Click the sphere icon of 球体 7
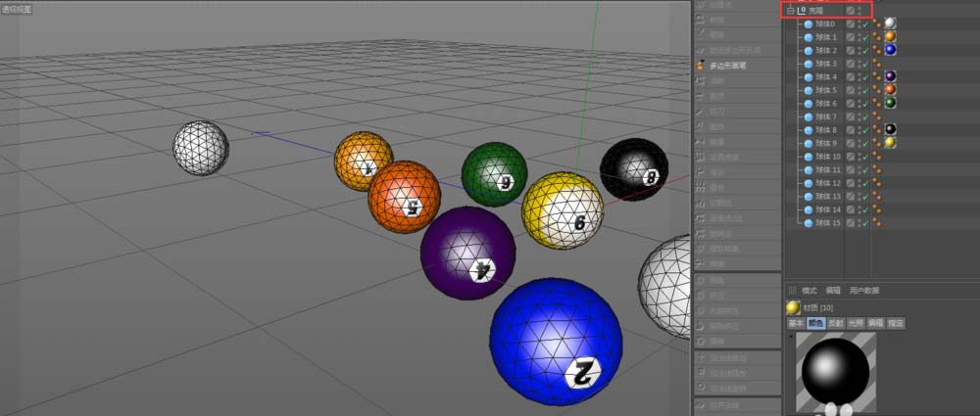This screenshot has height=416, width=980. click(808, 116)
